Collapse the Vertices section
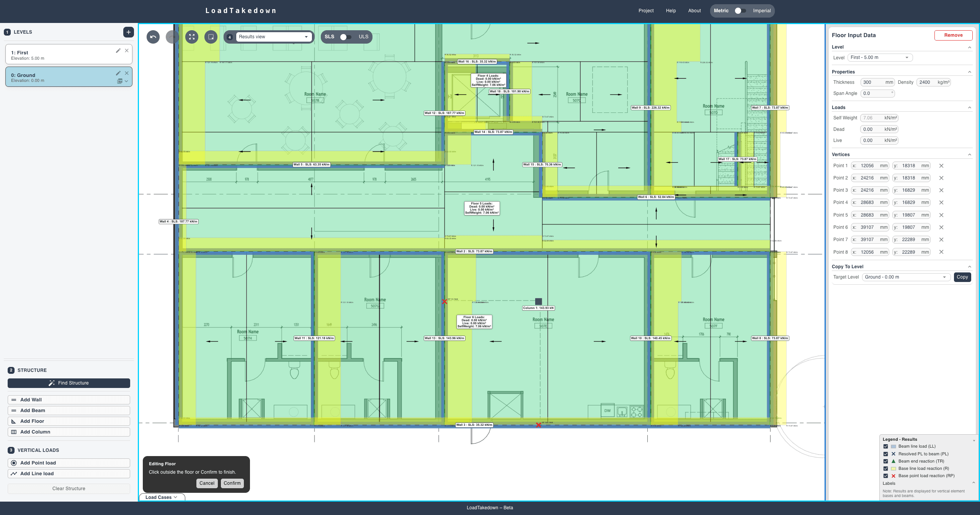 (x=970, y=155)
